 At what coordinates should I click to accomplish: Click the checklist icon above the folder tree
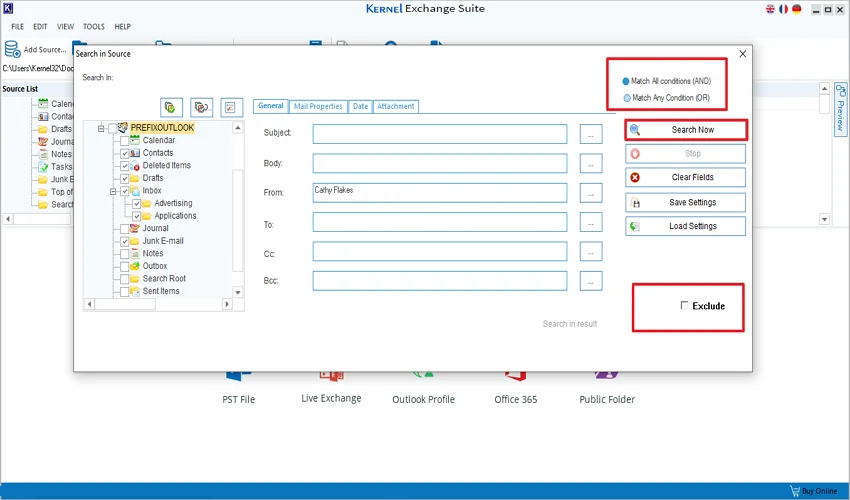[x=231, y=107]
